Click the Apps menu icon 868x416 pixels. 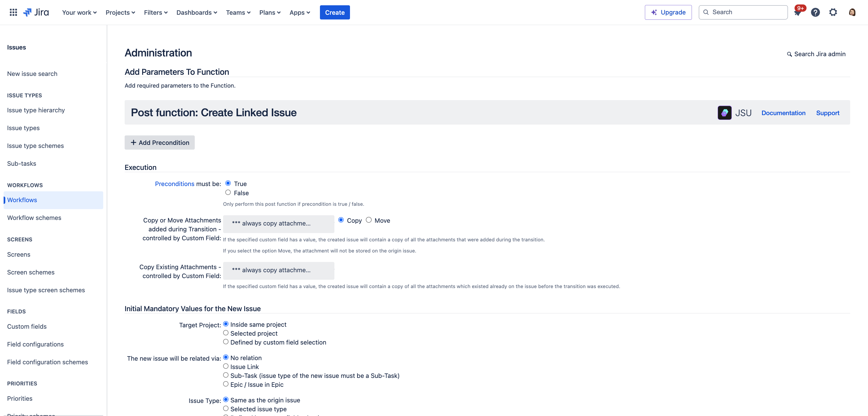pos(299,12)
